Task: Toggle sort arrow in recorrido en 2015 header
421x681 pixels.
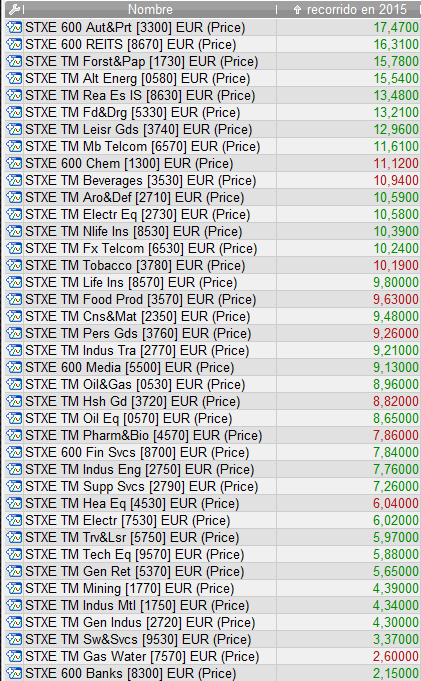Action: pyautogui.click(x=297, y=10)
